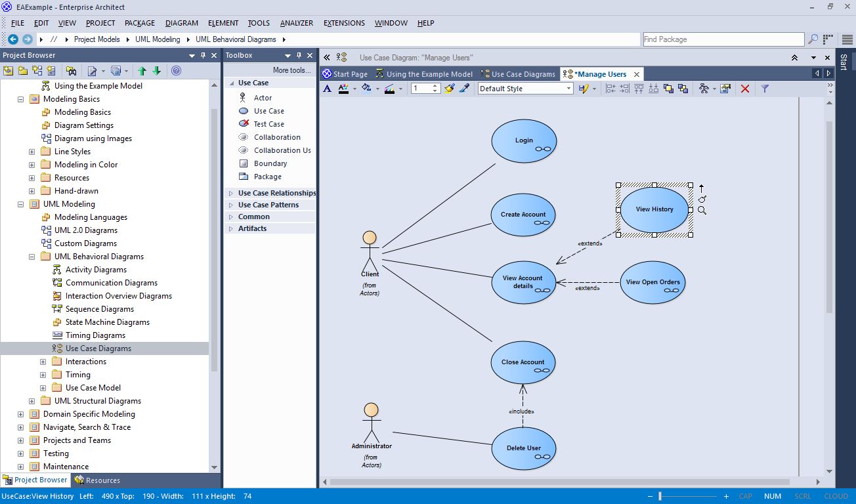
Task: Click the New Package icon in Project Browser
Action: point(23,70)
